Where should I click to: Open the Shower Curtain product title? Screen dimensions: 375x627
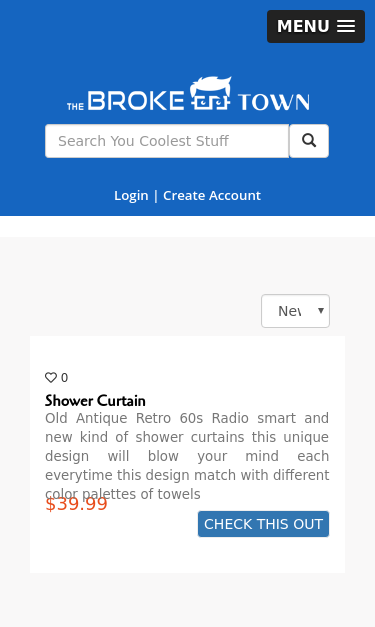click(x=95, y=400)
